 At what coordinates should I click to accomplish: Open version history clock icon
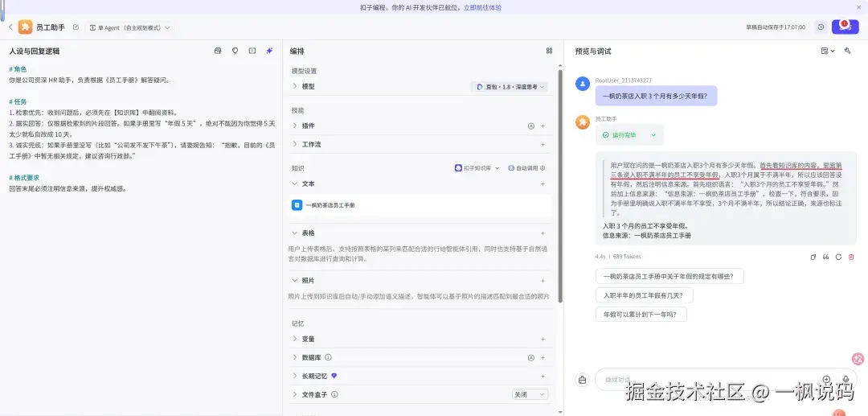coord(821,27)
